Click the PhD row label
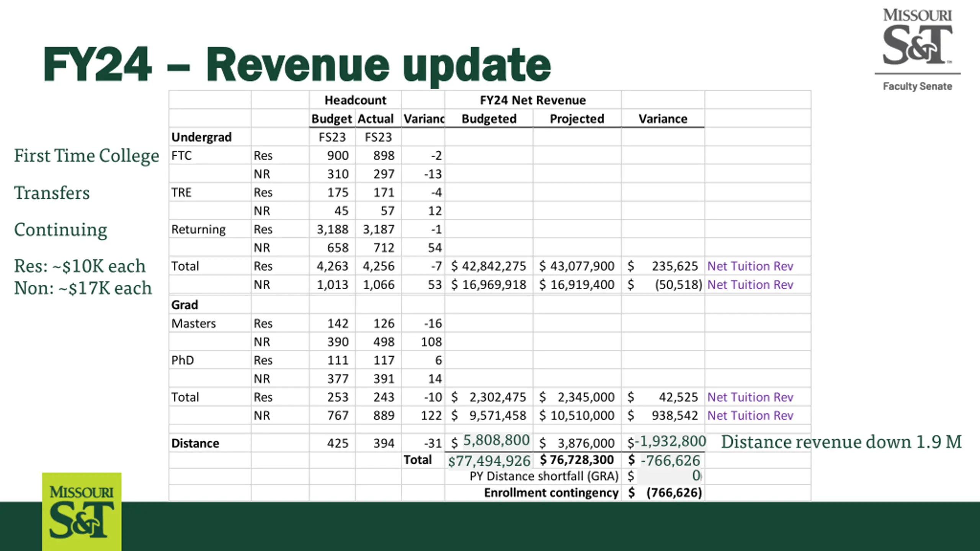 (183, 360)
